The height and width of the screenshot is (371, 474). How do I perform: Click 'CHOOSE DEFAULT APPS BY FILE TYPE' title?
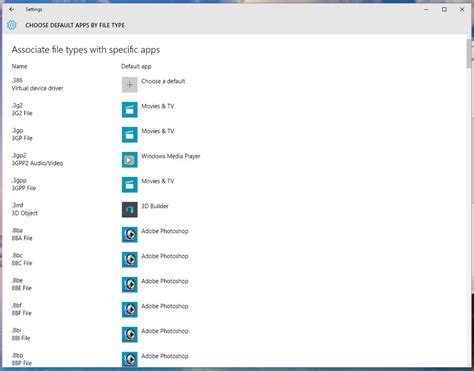click(75, 25)
